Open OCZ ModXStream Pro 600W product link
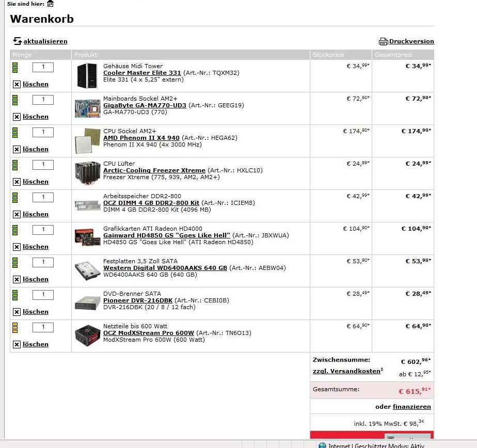 click(149, 333)
